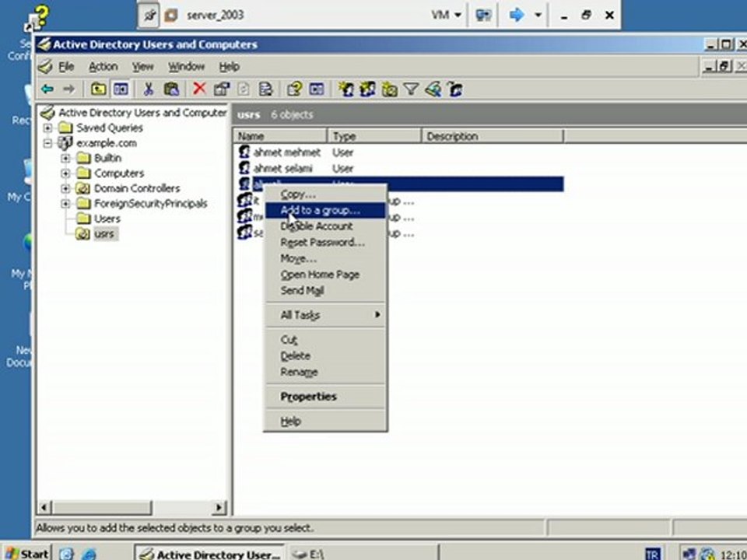Screen dimensions: 747x560
Task: Select Properties in the context menu
Action: coord(326,397)
